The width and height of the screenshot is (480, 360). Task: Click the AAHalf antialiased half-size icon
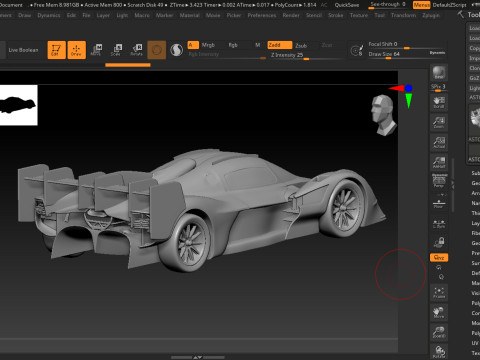coord(439,162)
